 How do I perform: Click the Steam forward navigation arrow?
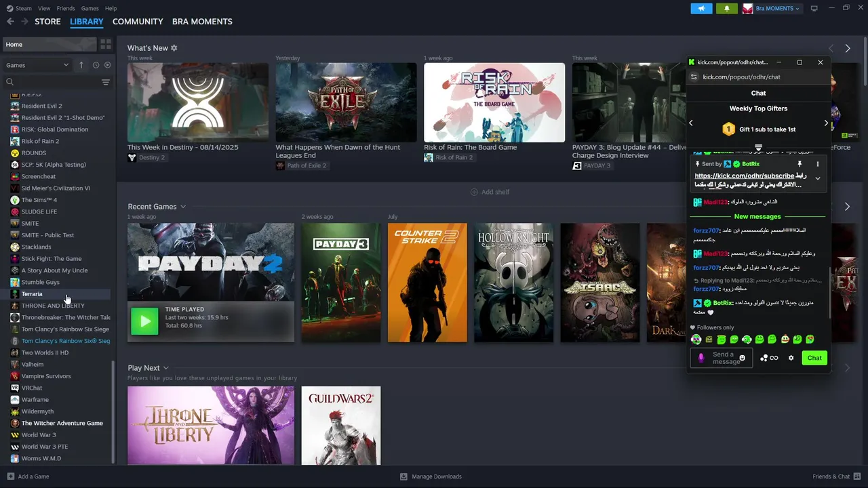coord(24,22)
